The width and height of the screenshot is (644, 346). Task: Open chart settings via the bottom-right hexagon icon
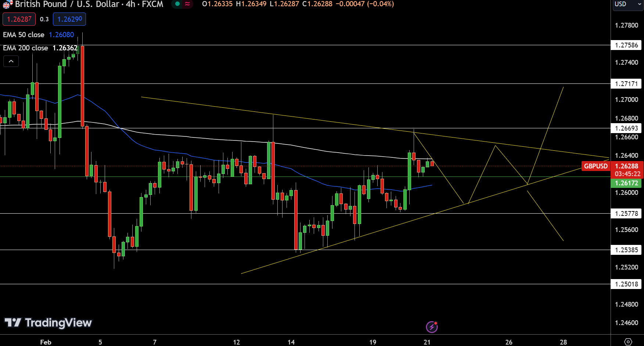click(x=628, y=342)
